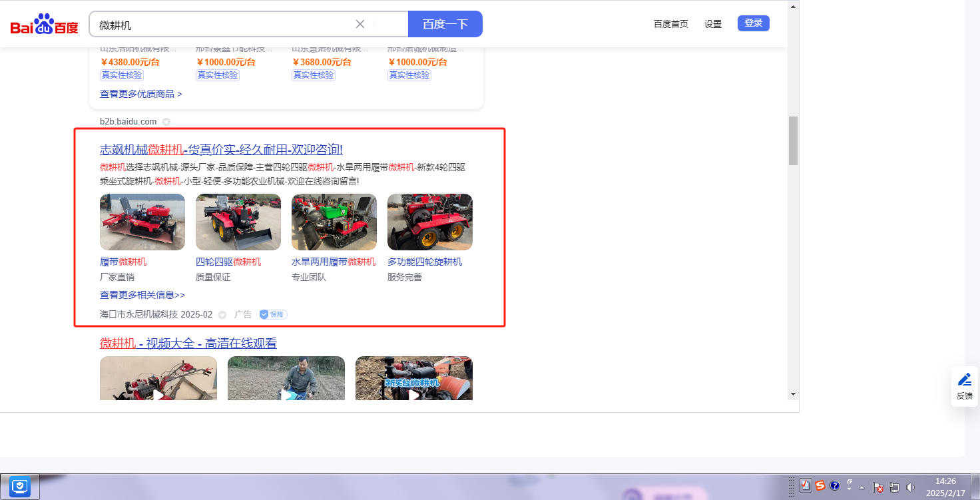
Task: Click the 广告 ad label
Action: (243, 314)
